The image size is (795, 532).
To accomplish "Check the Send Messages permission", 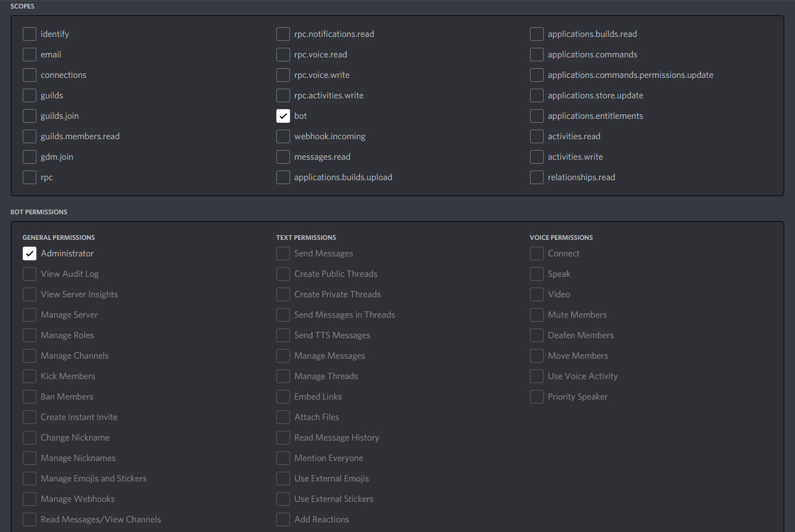I will click(283, 253).
